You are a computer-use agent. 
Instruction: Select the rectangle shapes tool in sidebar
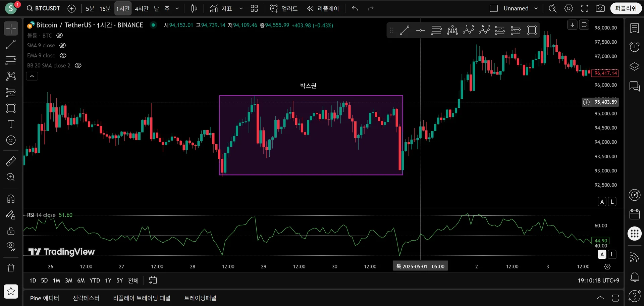(11, 108)
